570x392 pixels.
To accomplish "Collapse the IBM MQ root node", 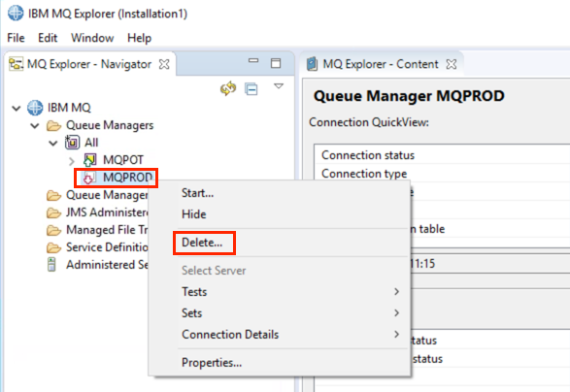I will pos(16,108).
